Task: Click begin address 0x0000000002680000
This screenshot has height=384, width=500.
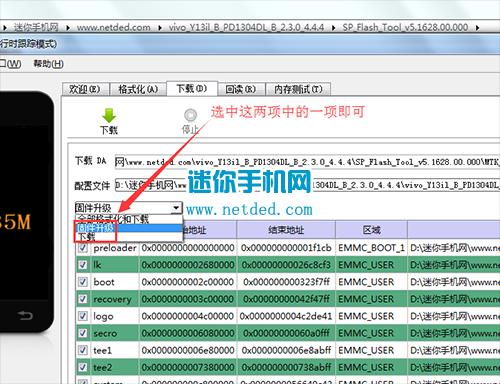Action: [188, 265]
